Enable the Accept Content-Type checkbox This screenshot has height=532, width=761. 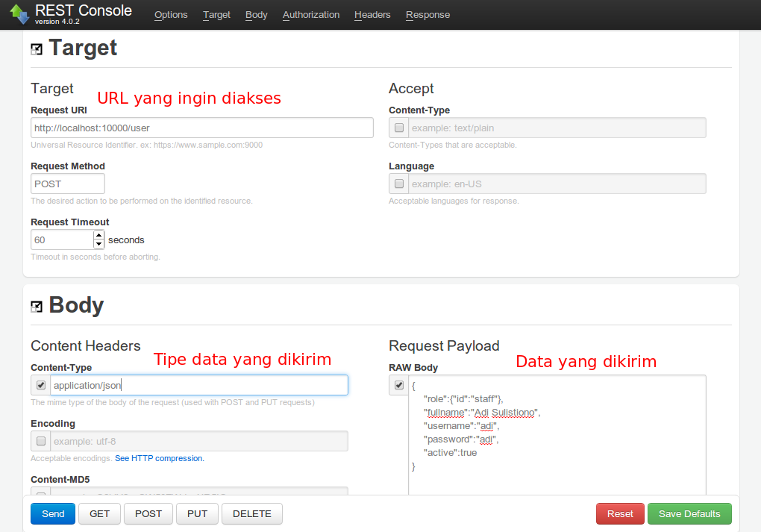point(399,128)
